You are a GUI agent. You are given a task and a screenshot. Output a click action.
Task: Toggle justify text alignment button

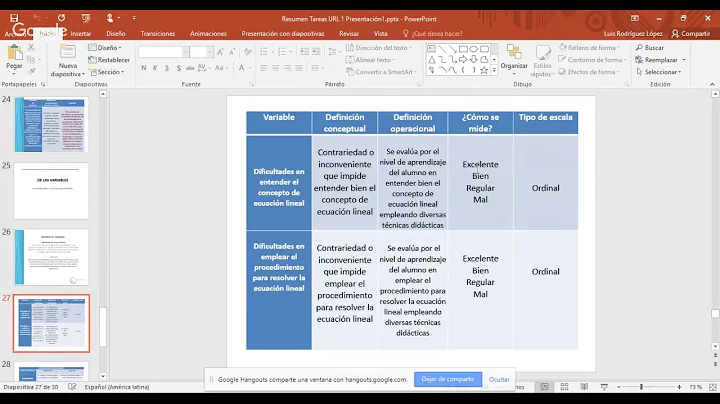pyautogui.click(x=299, y=68)
